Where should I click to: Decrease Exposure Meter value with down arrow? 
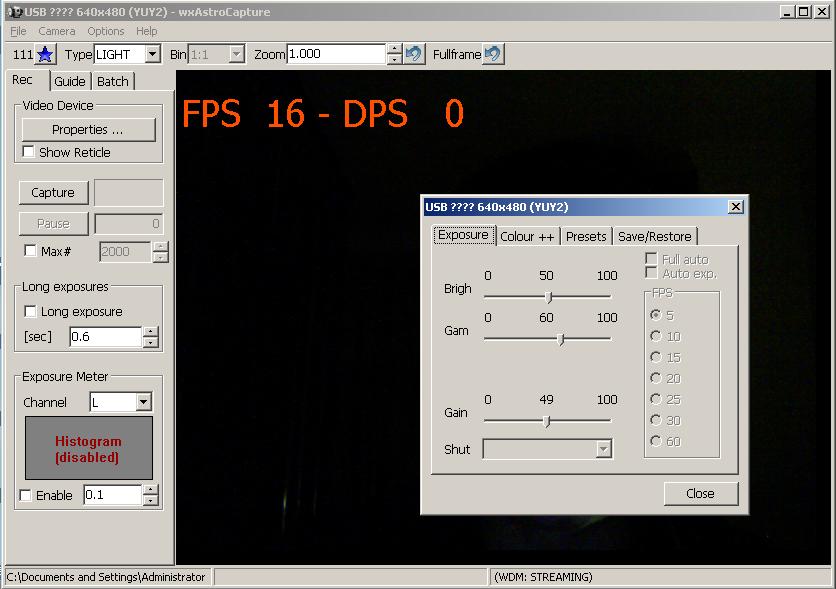pyautogui.click(x=151, y=500)
